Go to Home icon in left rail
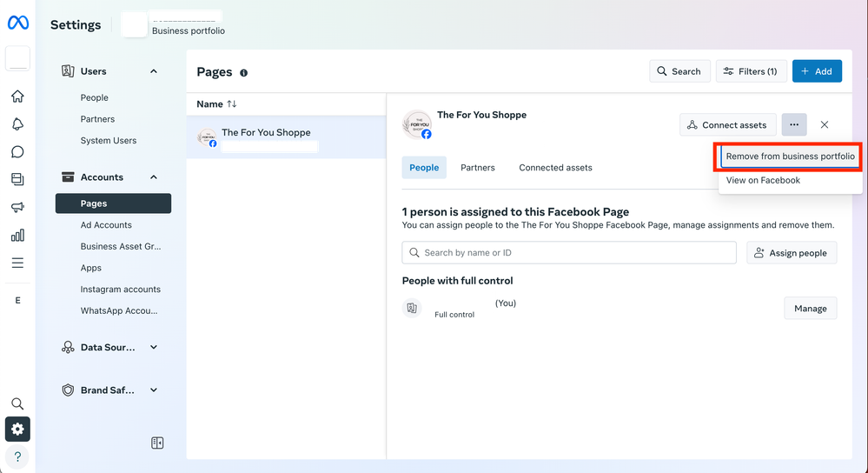Viewport: 868px width, 473px height. click(x=17, y=97)
